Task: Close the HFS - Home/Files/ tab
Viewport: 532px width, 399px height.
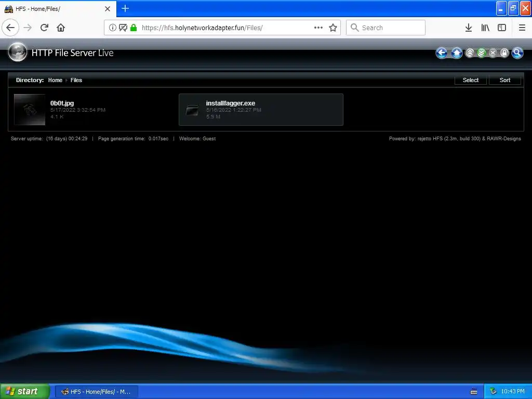Action: (x=108, y=9)
